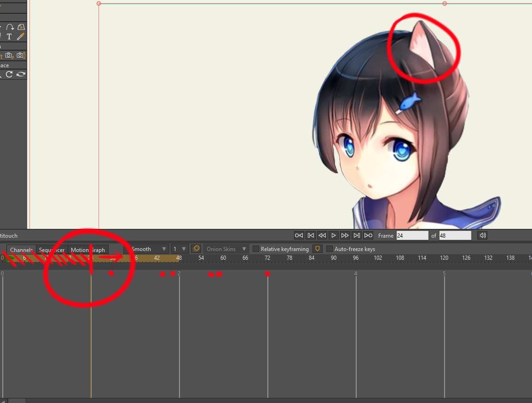This screenshot has height=403, width=532.
Task: Toggle the onion skin rings icon
Action: tap(196, 249)
